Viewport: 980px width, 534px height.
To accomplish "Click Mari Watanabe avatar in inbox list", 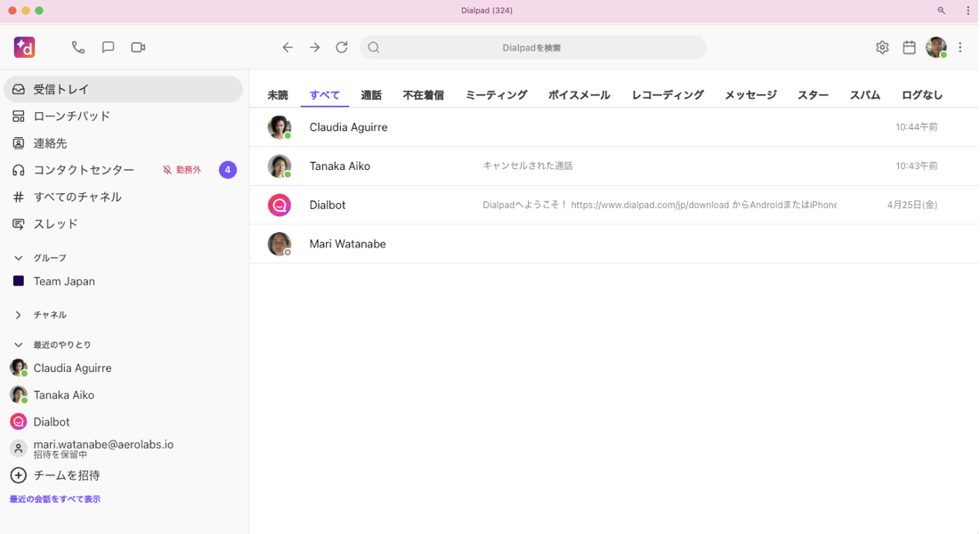I will [x=279, y=244].
